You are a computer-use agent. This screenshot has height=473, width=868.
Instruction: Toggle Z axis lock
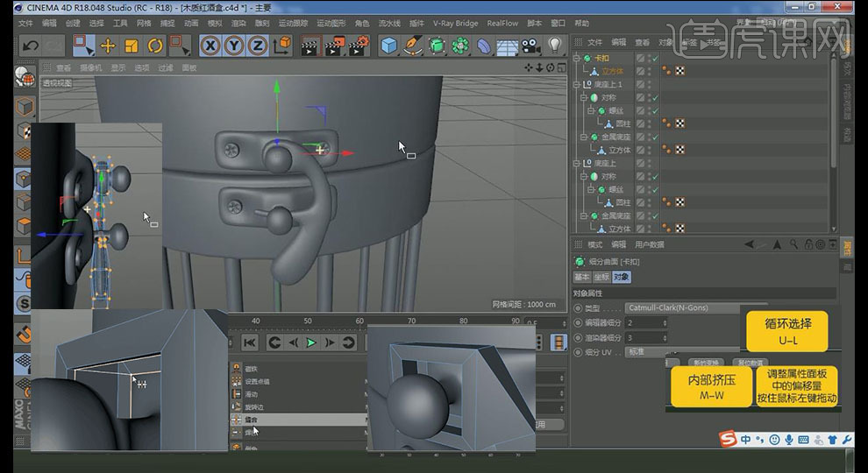[258, 46]
